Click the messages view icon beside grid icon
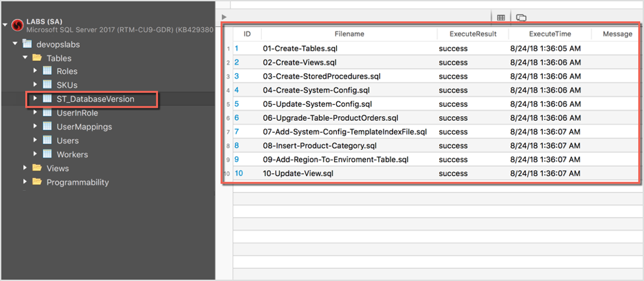Image resolution: width=644 pixels, height=281 pixels. point(521,18)
